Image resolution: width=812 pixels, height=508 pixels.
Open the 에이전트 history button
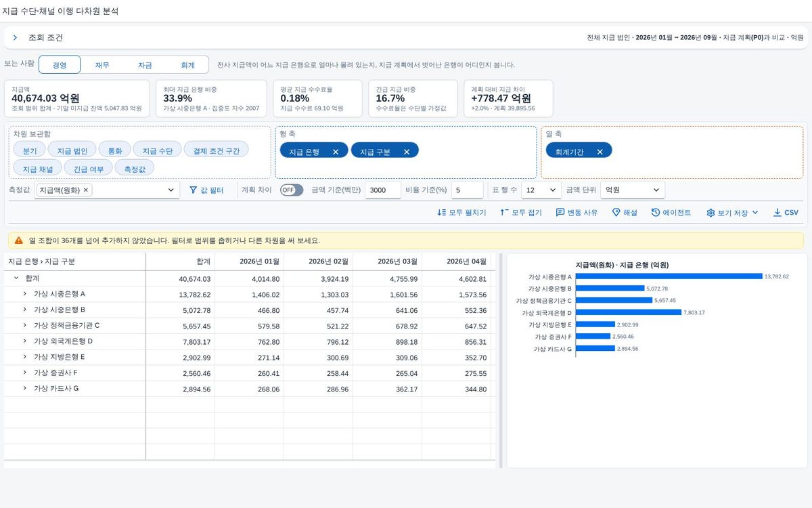click(671, 213)
